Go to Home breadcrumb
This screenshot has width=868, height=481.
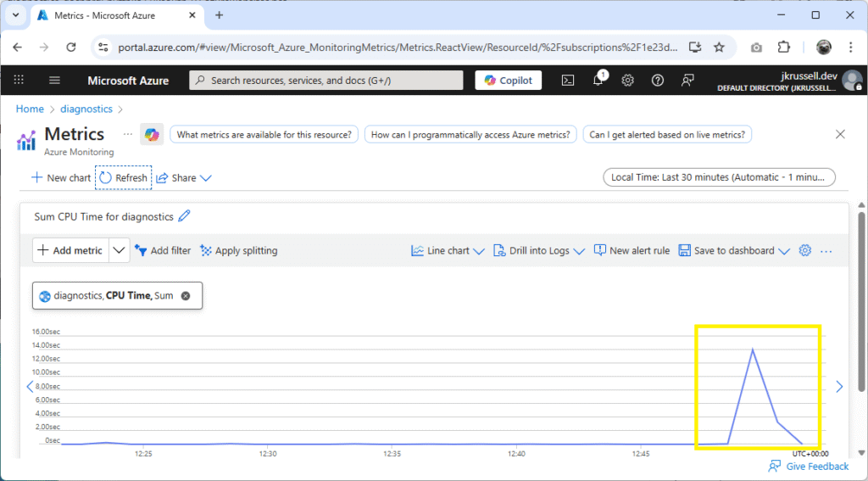pyautogui.click(x=30, y=109)
